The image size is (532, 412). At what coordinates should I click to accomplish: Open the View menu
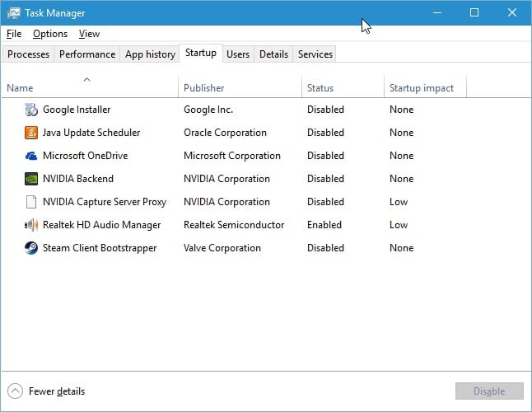pos(89,34)
